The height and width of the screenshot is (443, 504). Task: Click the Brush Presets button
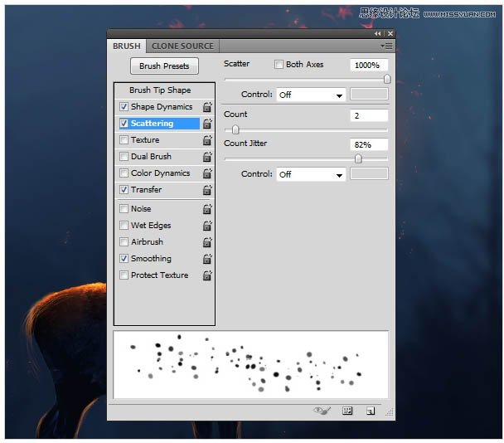(164, 66)
